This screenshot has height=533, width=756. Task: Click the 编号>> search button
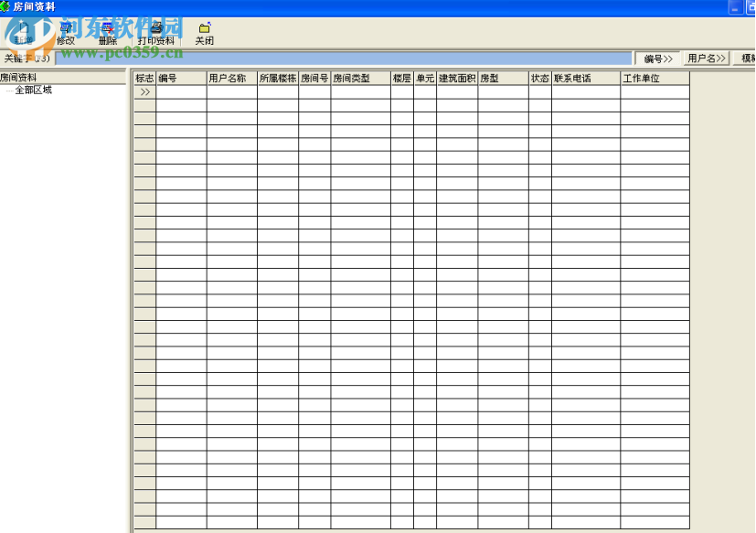[658, 59]
